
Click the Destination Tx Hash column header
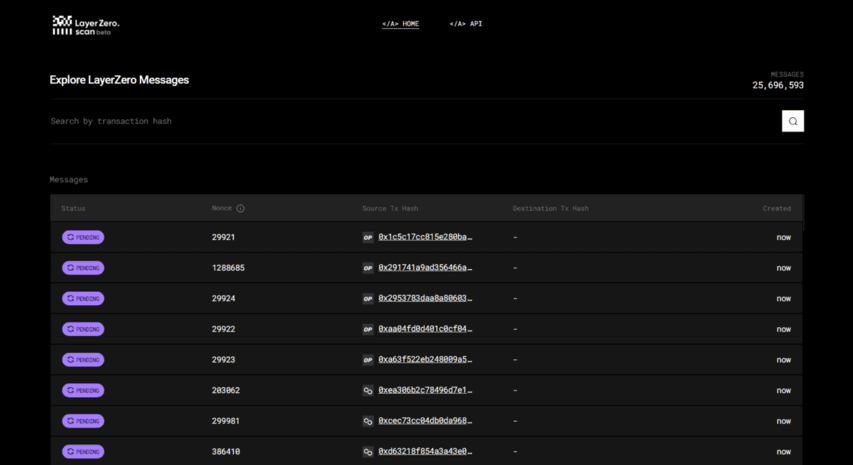[551, 208]
